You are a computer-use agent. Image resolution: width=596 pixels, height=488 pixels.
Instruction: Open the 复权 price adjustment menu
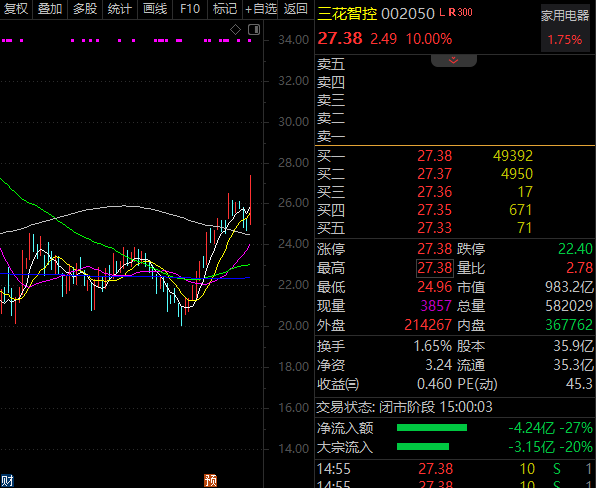coord(16,8)
